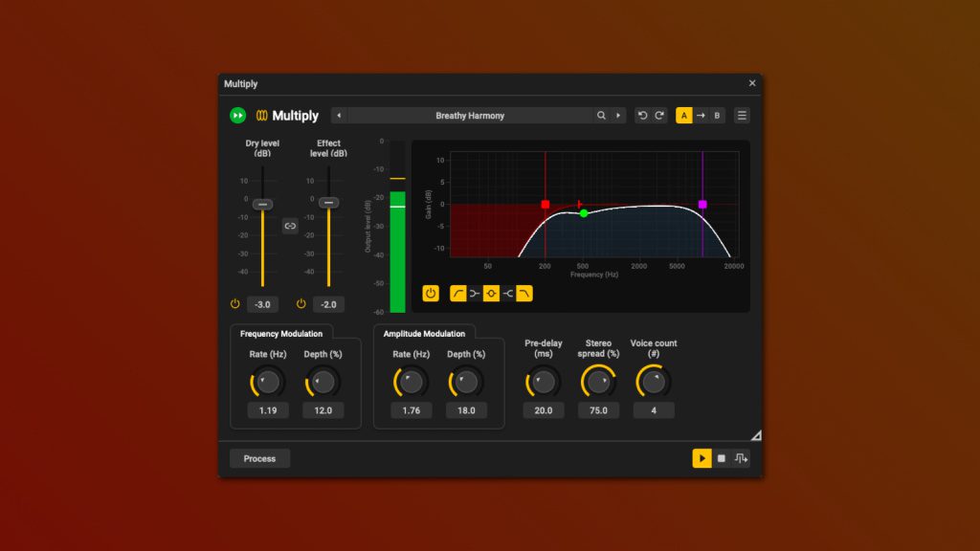Toggle the EQ power button
This screenshot has width=980, height=551.
coord(431,294)
